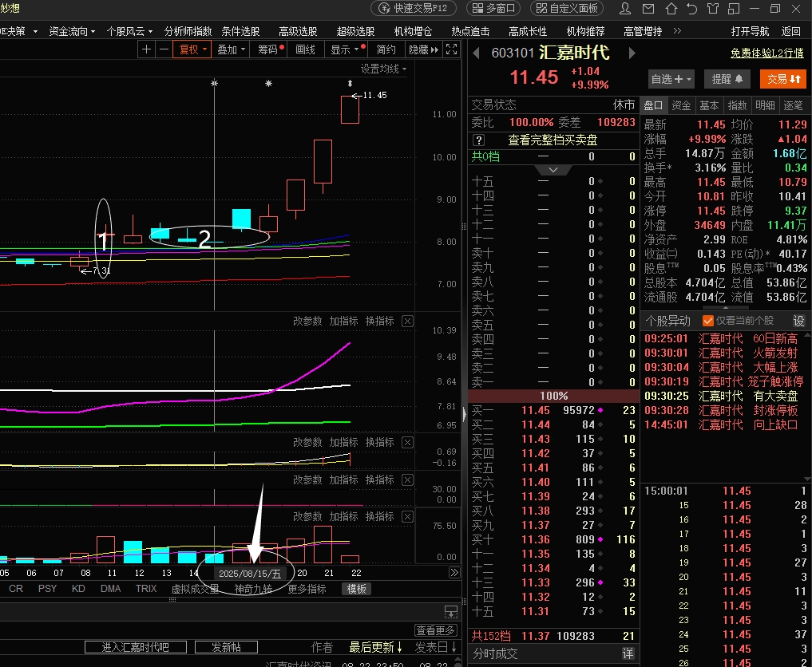Click the first star event marker on chart

[215, 83]
